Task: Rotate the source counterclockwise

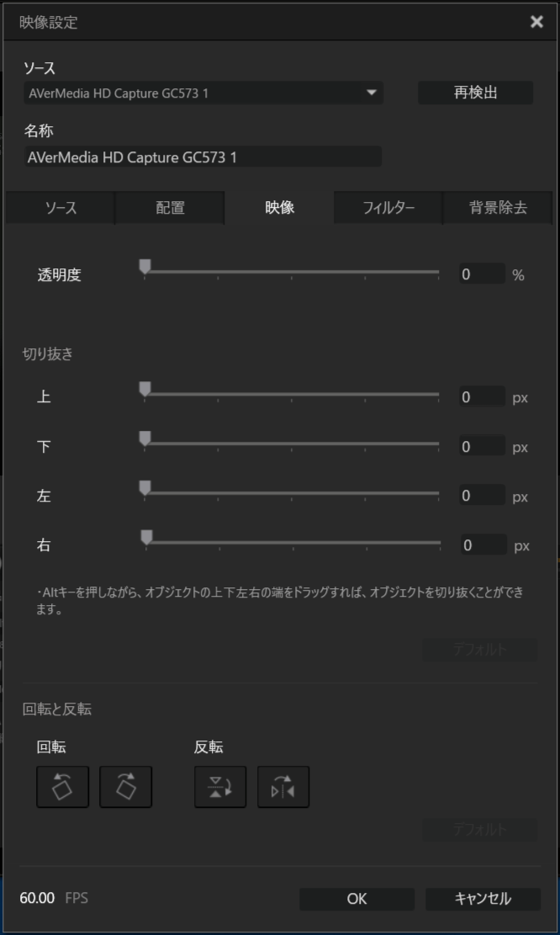Action: (x=62, y=787)
